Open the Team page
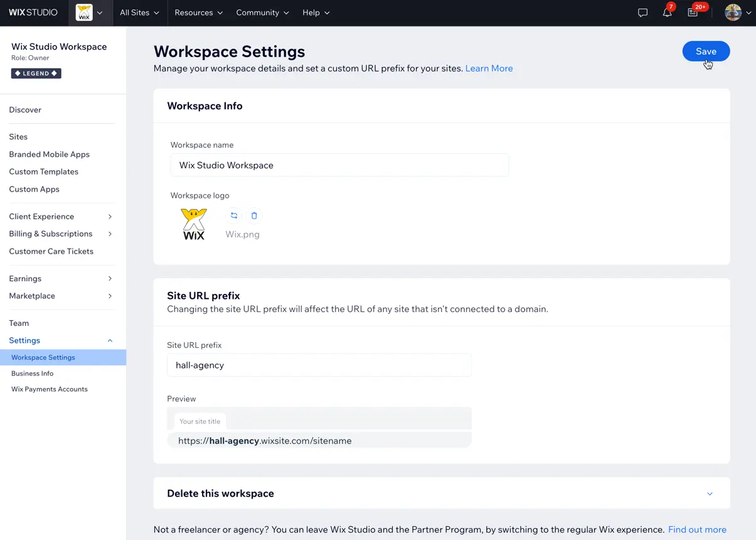 pyautogui.click(x=19, y=323)
